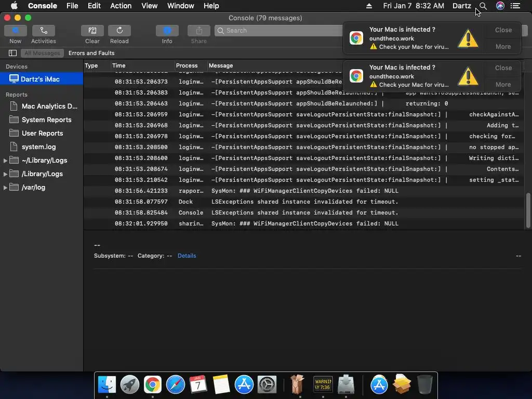Click the Chrome icon in first notification
The height and width of the screenshot is (399, 532).
point(356,38)
